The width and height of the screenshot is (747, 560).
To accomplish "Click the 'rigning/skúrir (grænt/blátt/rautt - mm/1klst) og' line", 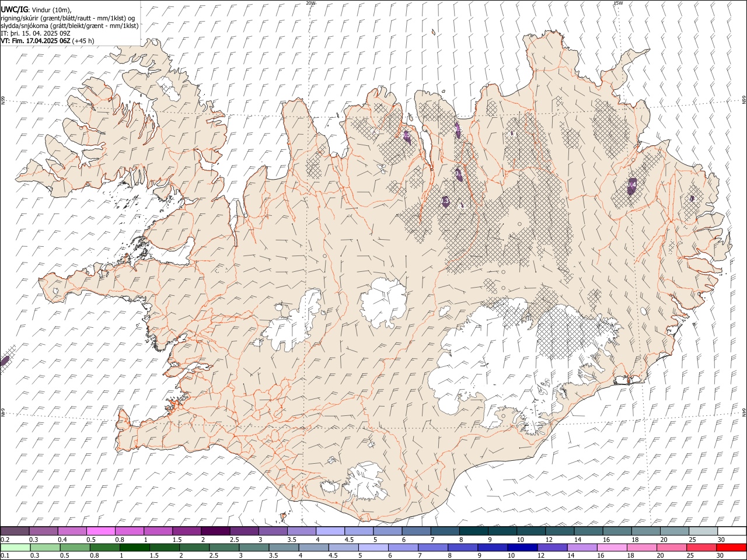I will pyautogui.click(x=68, y=17).
